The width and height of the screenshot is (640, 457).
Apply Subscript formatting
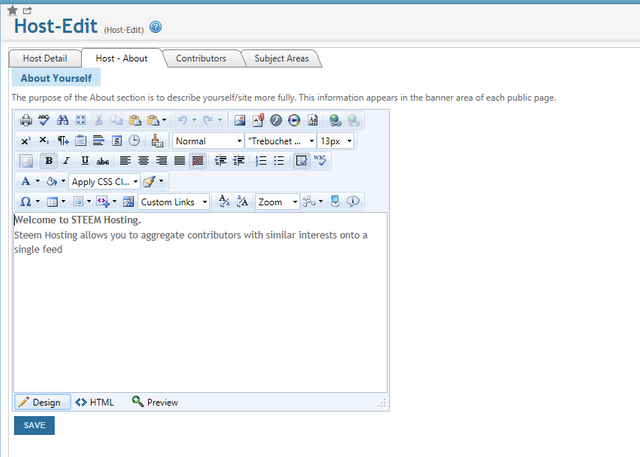tap(44, 141)
